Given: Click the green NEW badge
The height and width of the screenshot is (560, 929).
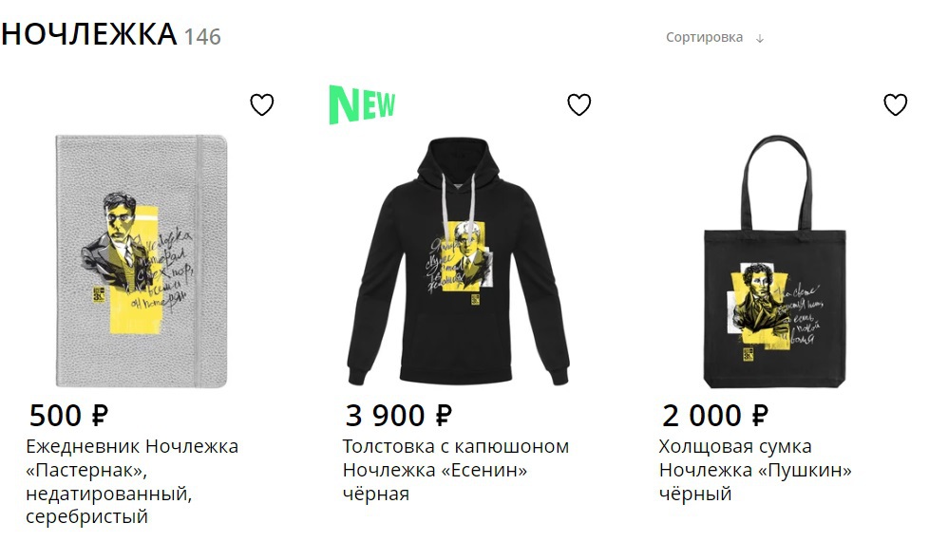Looking at the screenshot, I should (362, 104).
